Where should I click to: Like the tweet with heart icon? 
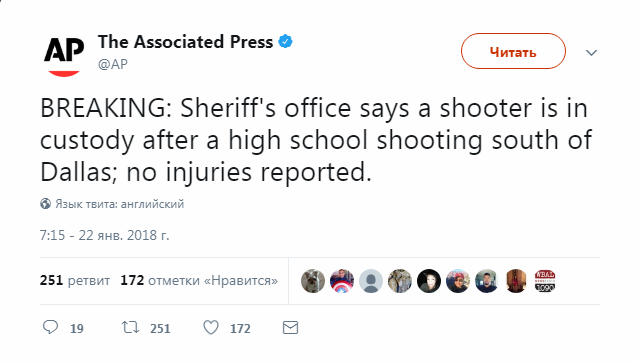211,328
